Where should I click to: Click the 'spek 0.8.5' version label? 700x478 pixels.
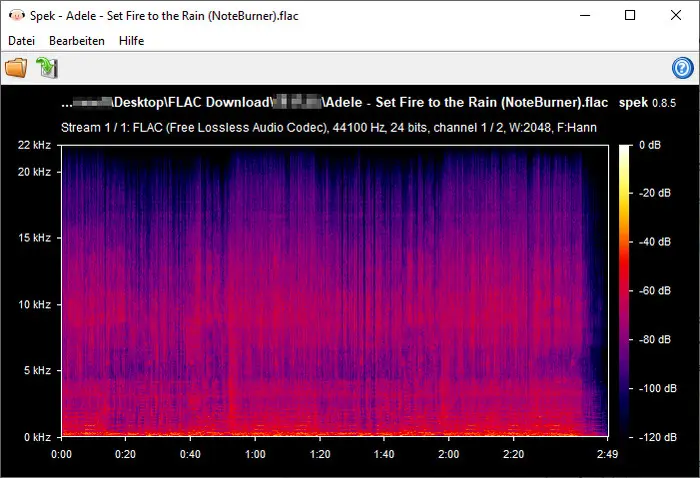coord(647,103)
